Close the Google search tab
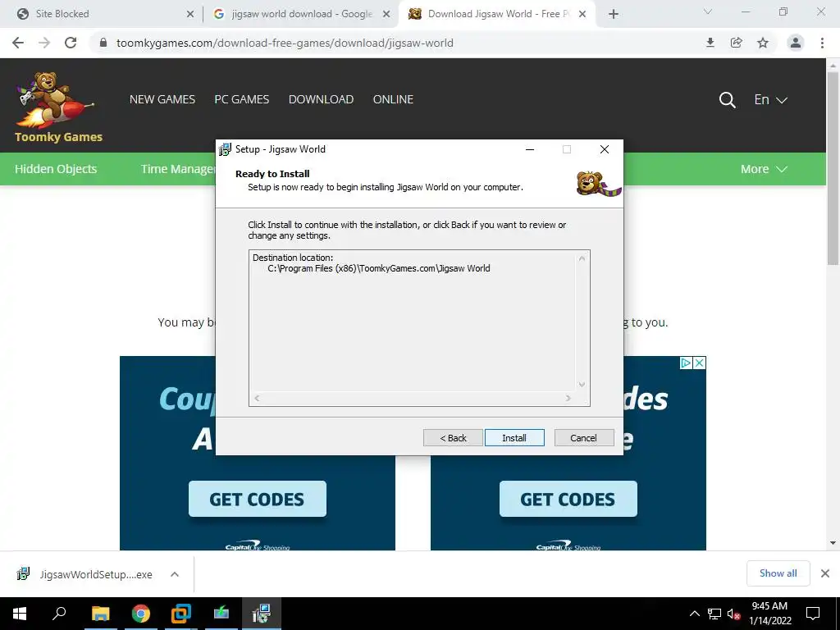 point(386,14)
